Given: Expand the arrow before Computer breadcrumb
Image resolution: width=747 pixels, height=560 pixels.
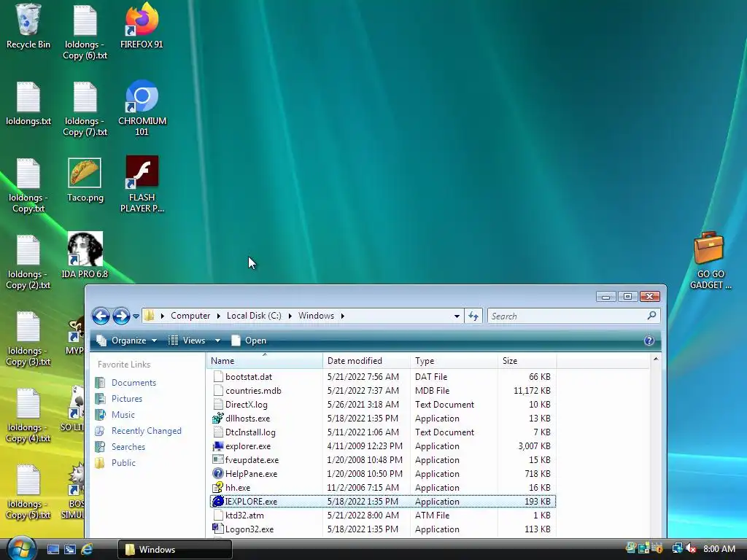Looking at the screenshot, I should pyautogui.click(x=163, y=316).
